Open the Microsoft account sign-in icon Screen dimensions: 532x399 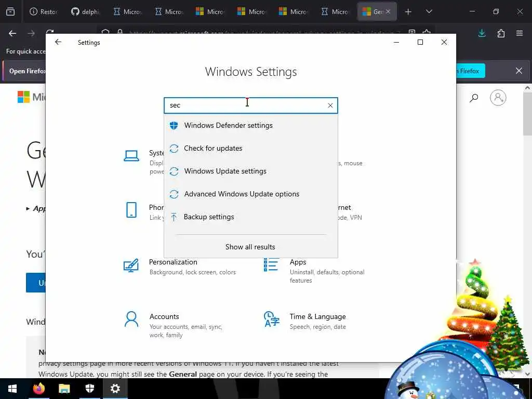click(x=498, y=98)
